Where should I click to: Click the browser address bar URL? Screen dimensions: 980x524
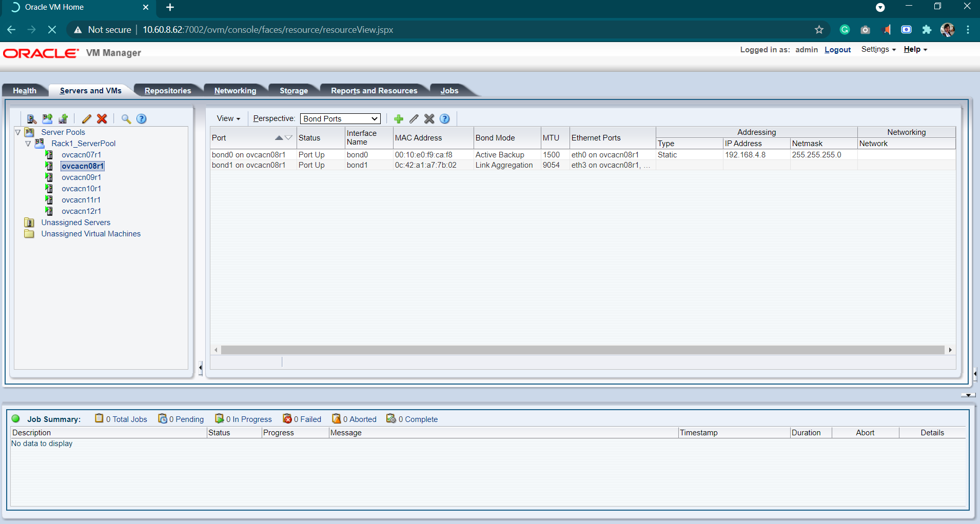(268, 30)
